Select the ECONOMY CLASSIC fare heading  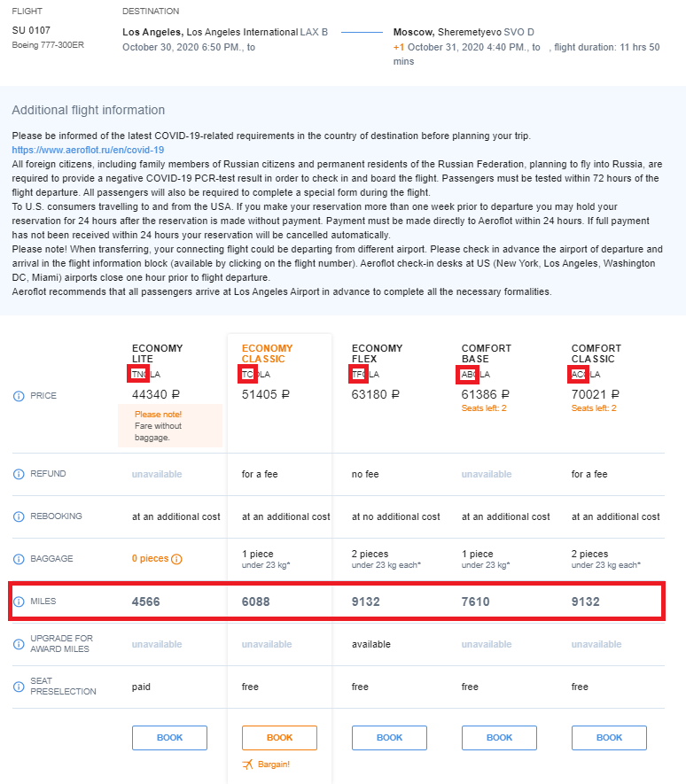(x=267, y=353)
